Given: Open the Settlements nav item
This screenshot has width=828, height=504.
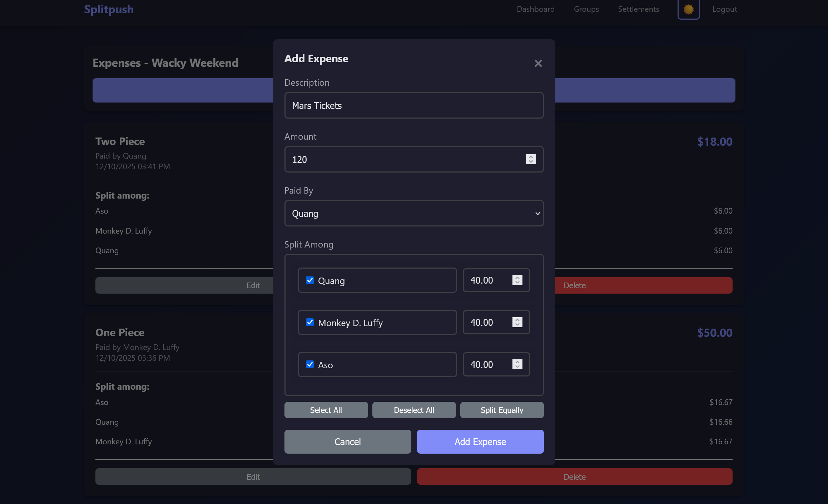Looking at the screenshot, I should (638, 9).
